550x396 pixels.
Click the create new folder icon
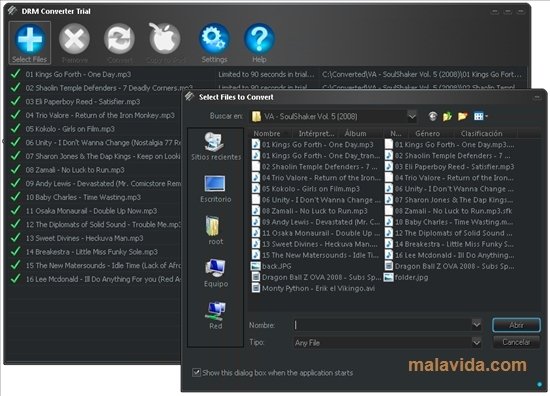(463, 116)
